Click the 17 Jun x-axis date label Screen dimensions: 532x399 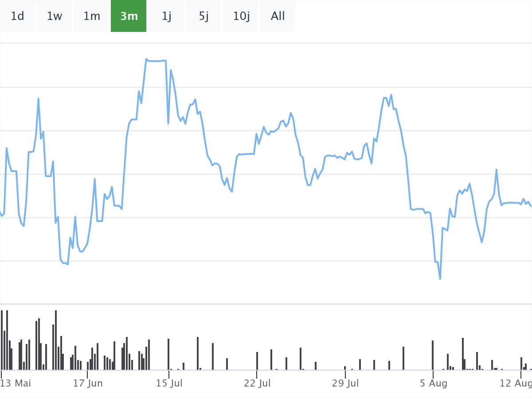pyautogui.click(x=88, y=383)
